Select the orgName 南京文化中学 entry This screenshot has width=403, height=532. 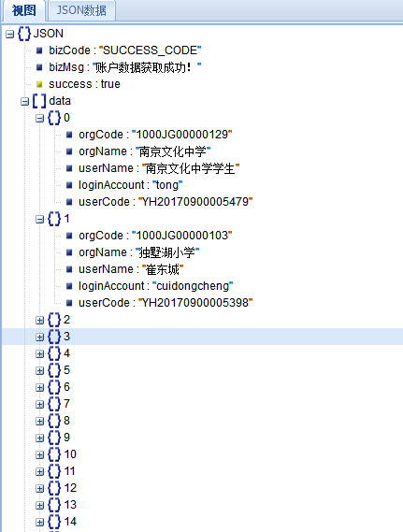click(x=145, y=151)
